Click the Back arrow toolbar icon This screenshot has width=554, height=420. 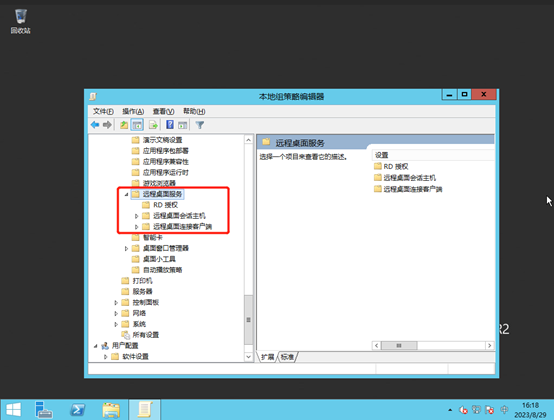point(95,125)
